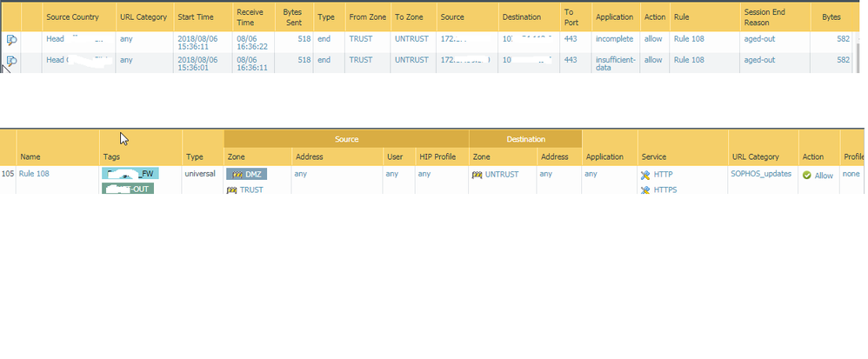
Task: Click receive time 08/06 16:36:11
Action: (x=252, y=63)
